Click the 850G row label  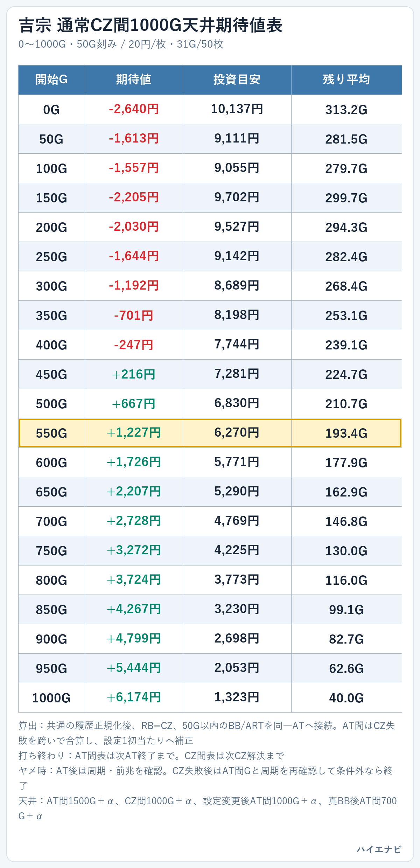click(51, 610)
